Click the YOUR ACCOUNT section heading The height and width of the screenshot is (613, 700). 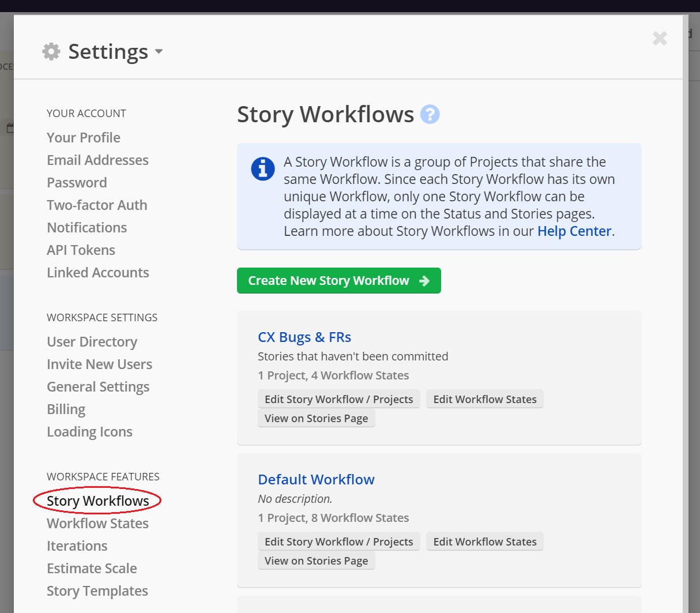pos(86,113)
